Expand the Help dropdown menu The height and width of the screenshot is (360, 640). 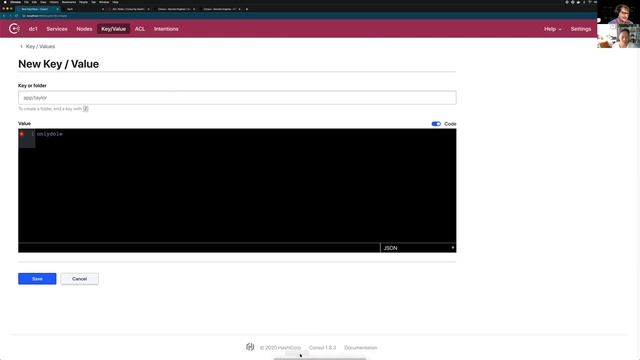tap(553, 29)
